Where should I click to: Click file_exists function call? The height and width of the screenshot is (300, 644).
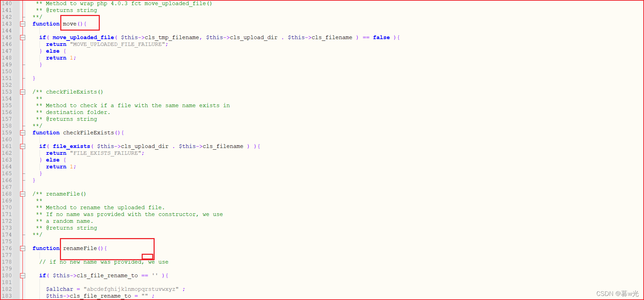pos(72,146)
